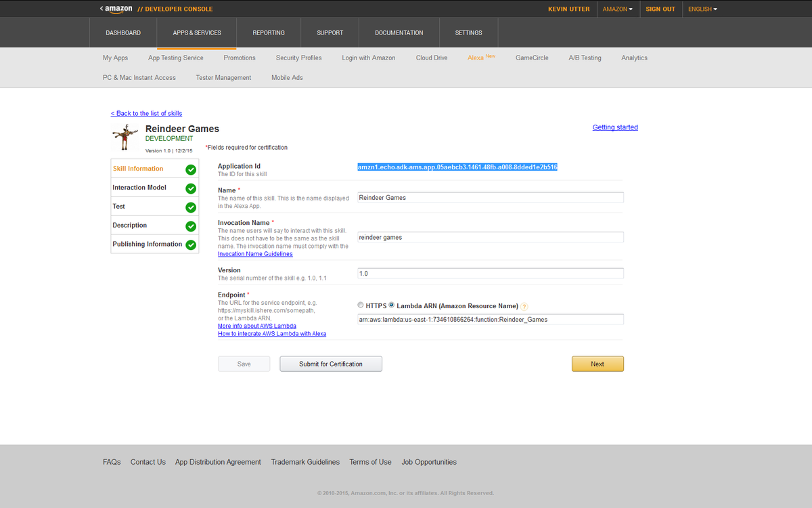Click the green checkmark beside Description
Viewport: 812px width, 508px height.
191,226
